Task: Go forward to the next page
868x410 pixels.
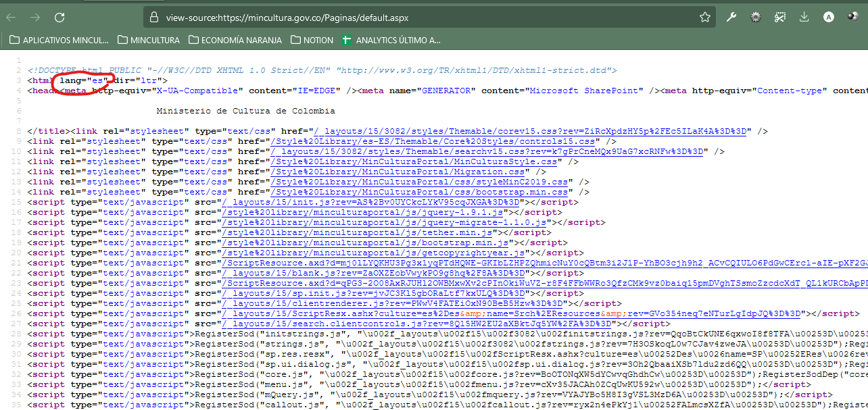Action: click(x=35, y=17)
